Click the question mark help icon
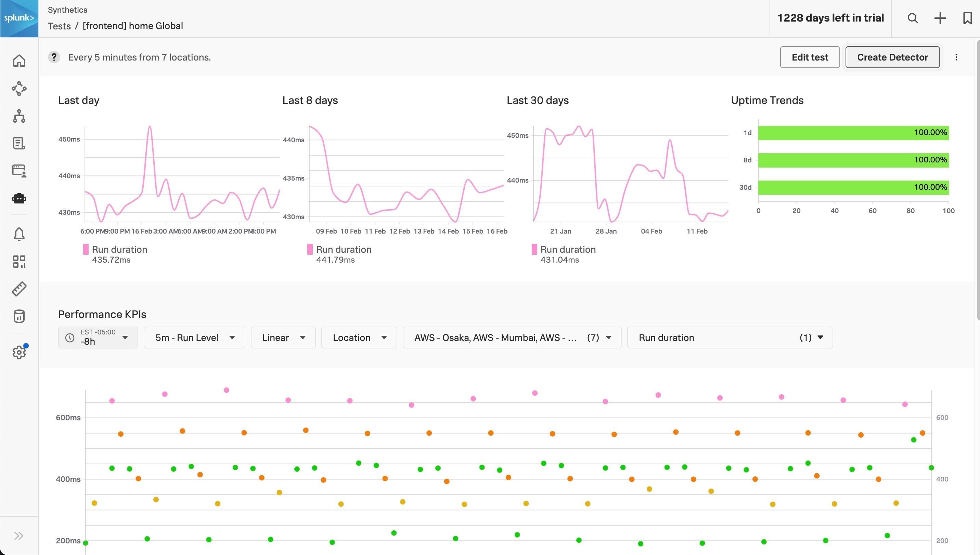 pyautogui.click(x=54, y=57)
